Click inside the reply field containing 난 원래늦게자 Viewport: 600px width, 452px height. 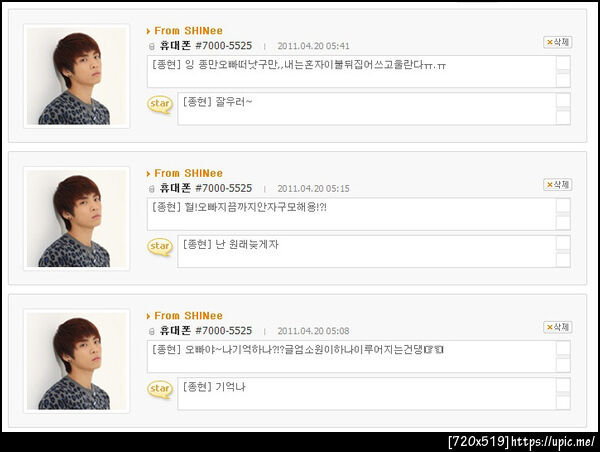coord(367,251)
